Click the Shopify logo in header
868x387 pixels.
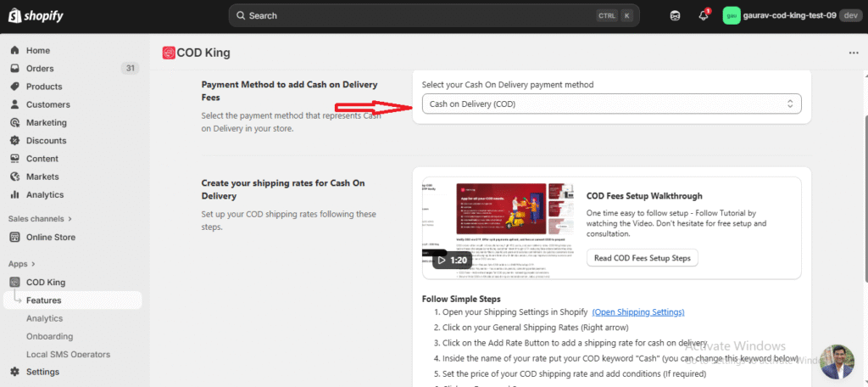pos(36,15)
